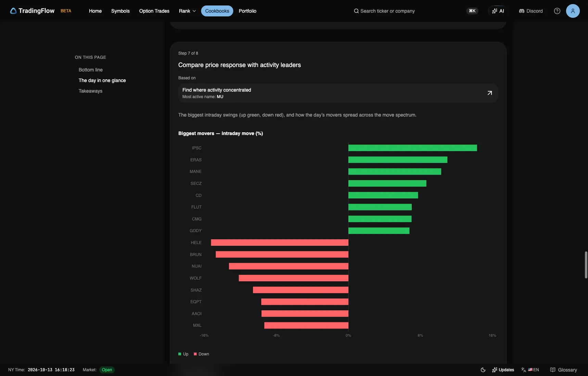Open the Symbols menu item

[x=120, y=11]
